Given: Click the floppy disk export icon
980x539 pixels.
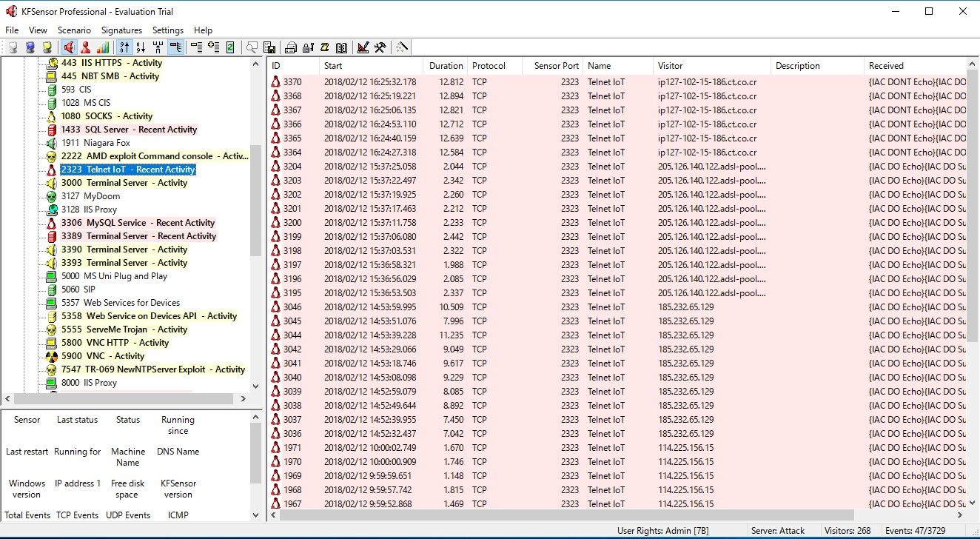Looking at the screenshot, I should [x=269, y=47].
